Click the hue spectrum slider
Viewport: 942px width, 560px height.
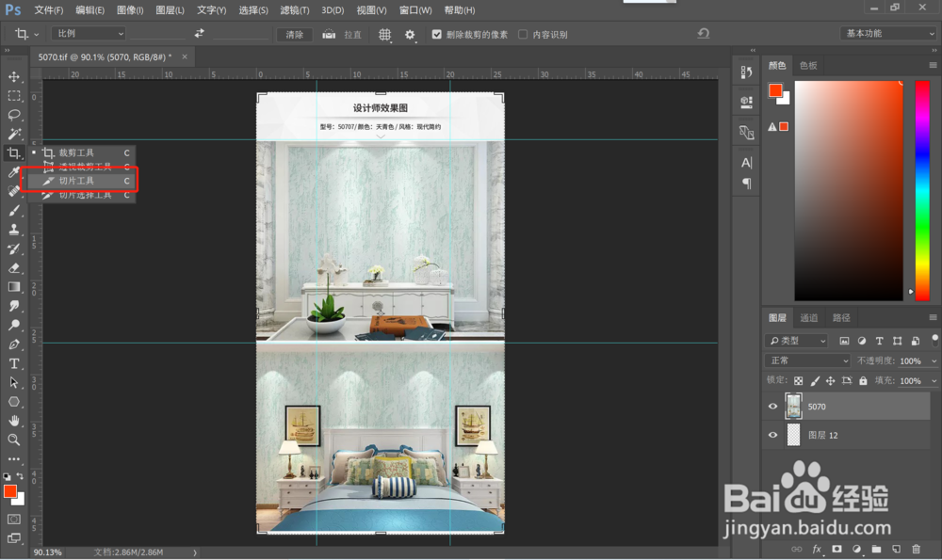pyautogui.click(x=922, y=190)
